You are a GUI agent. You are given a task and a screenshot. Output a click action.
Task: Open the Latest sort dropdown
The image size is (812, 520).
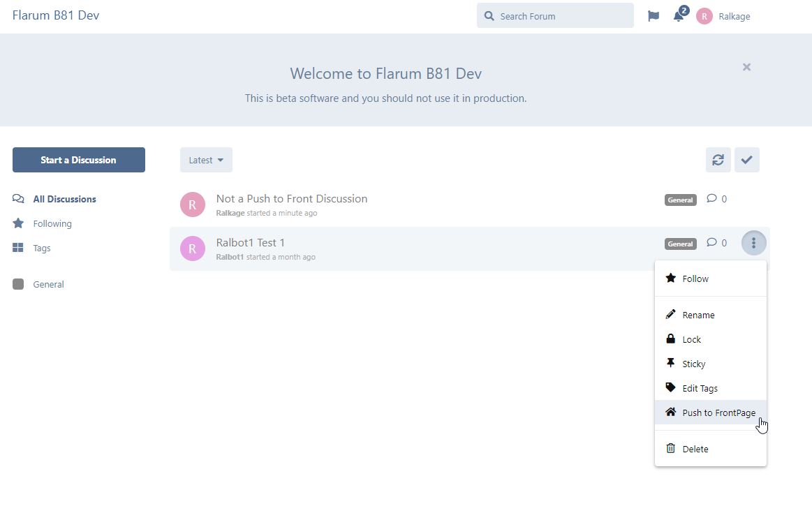[206, 160]
